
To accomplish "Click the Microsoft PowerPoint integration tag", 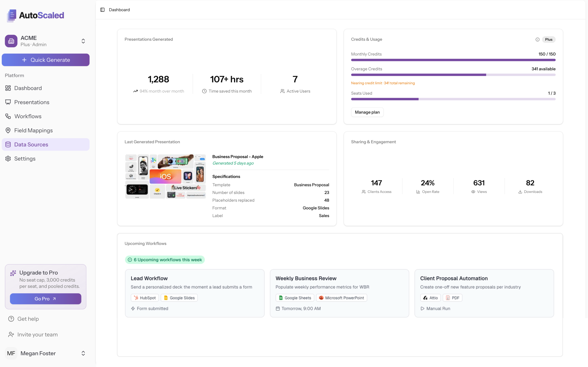I will [x=341, y=298].
